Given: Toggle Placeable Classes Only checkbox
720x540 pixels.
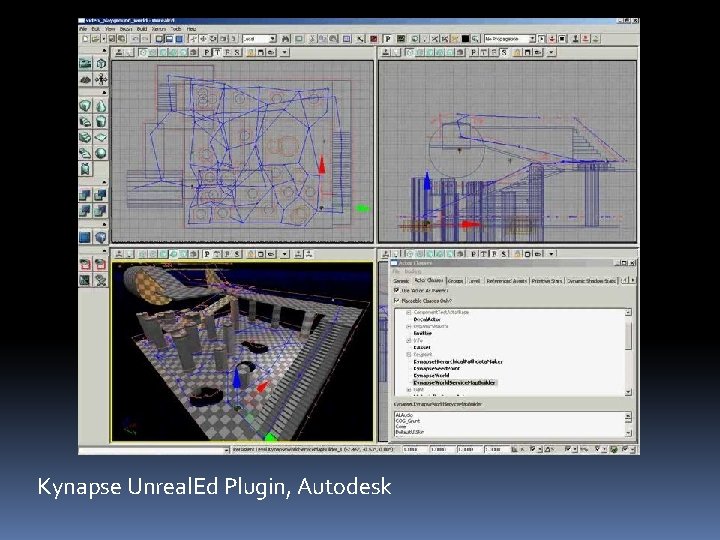Looking at the screenshot, I should 397,301.
